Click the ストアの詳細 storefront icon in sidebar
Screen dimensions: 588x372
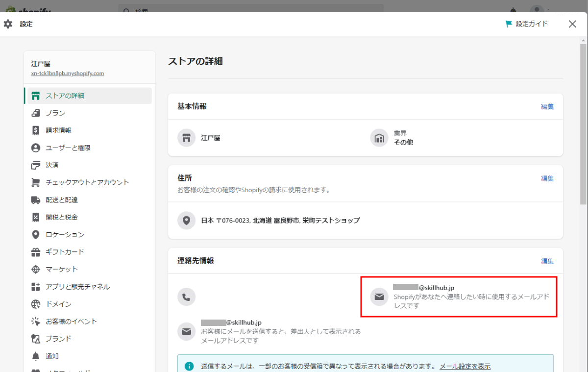click(x=36, y=96)
